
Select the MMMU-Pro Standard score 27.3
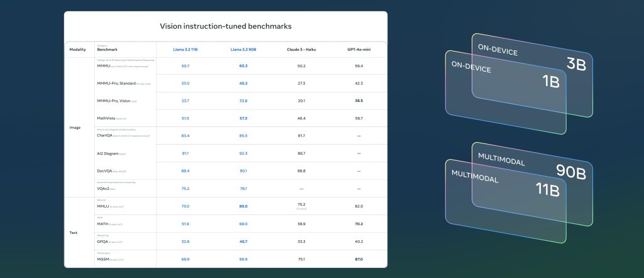pos(301,84)
